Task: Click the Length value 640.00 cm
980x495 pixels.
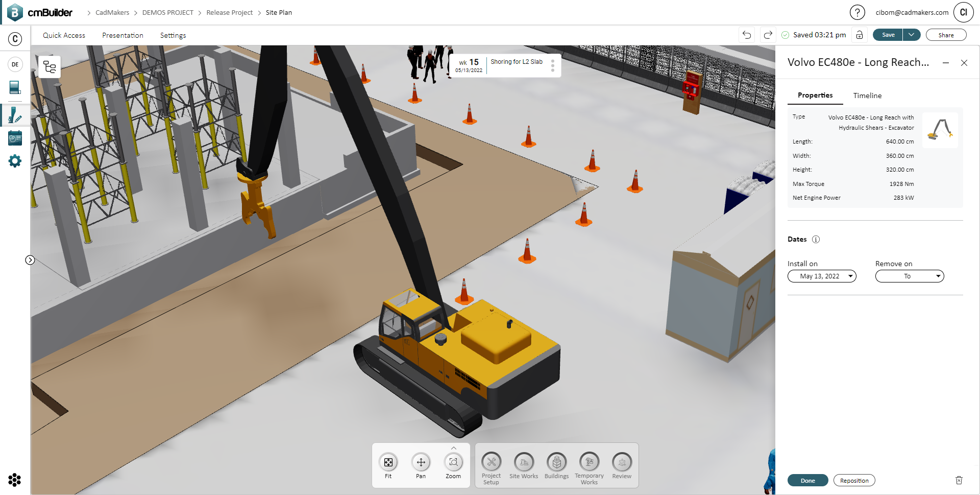Action: (900, 142)
